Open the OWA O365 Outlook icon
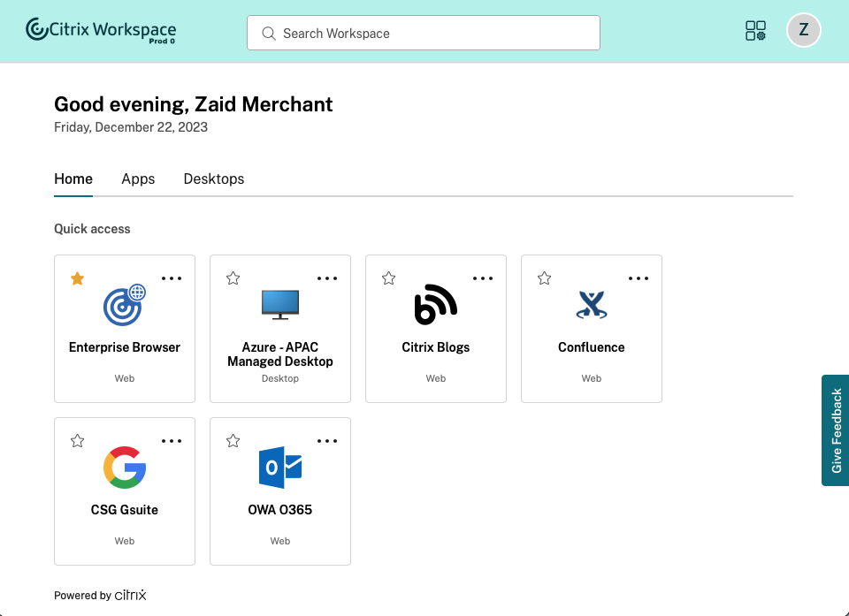 tap(280, 468)
